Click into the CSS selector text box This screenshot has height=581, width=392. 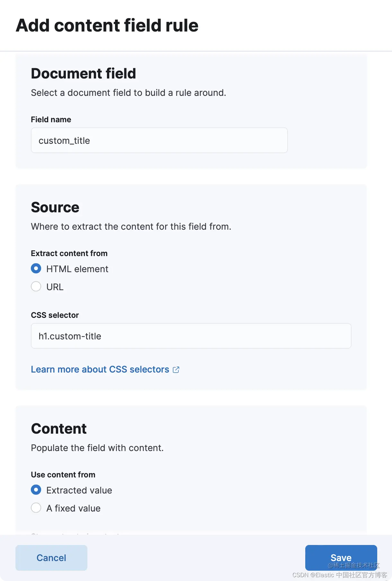191,336
